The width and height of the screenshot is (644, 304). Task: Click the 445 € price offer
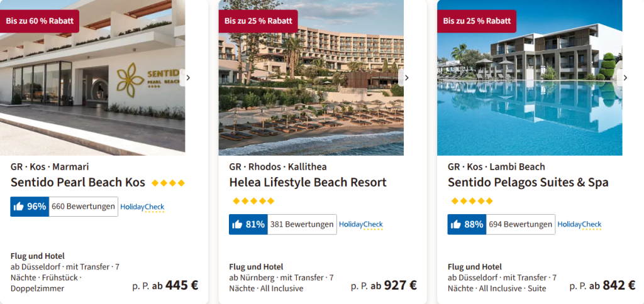coord(182,285)
